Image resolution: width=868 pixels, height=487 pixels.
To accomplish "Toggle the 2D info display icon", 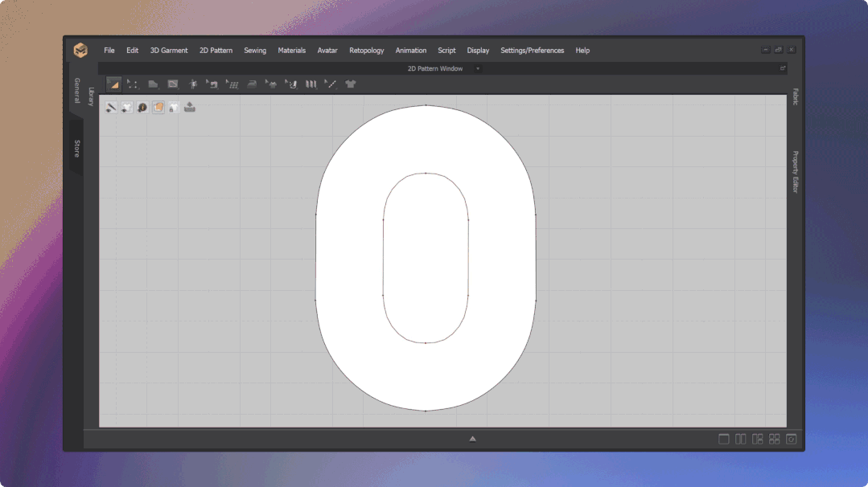I will point(142,107).
